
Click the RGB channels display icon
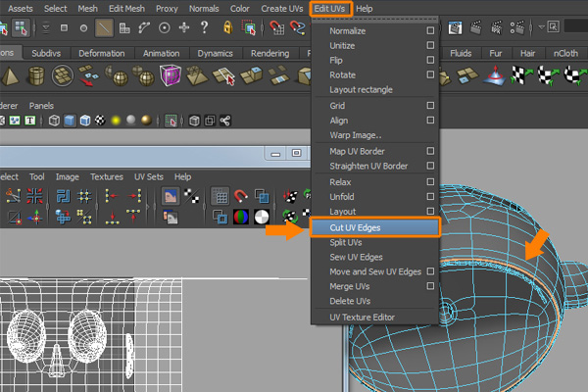click(x=241, y=217)
